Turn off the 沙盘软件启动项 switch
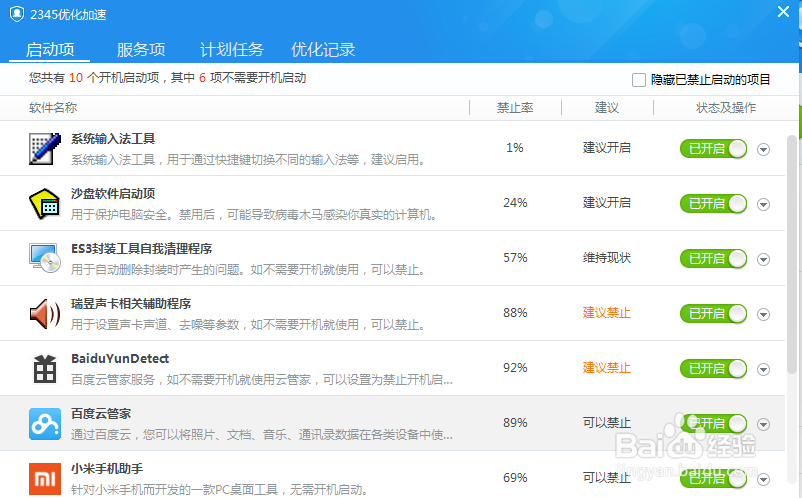 tap(713, 203)
